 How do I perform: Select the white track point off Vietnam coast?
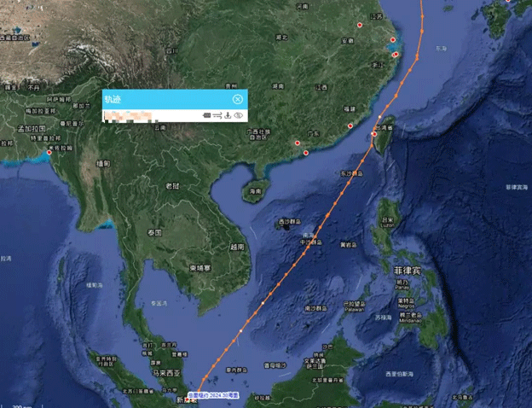263,303
